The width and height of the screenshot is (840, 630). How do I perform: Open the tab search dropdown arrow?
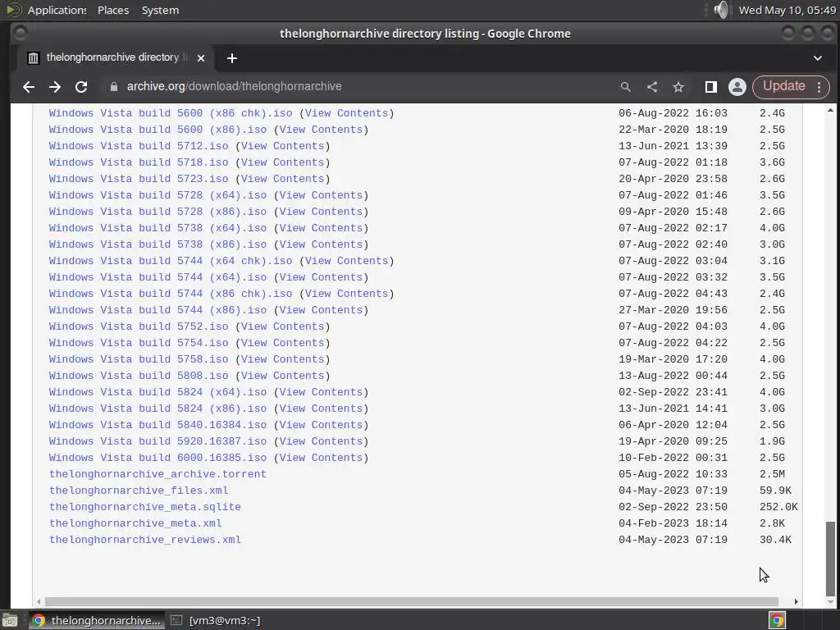pos(818,58)
